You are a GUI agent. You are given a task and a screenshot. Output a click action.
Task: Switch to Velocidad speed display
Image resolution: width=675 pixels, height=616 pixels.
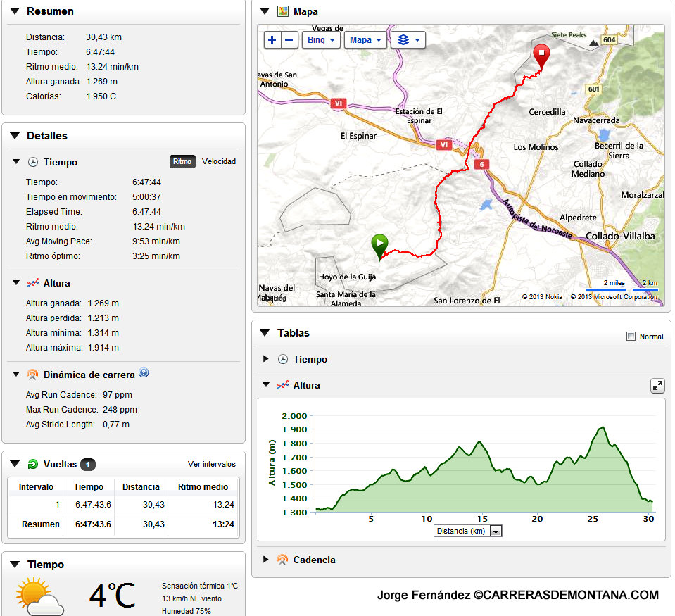[219, 161]
